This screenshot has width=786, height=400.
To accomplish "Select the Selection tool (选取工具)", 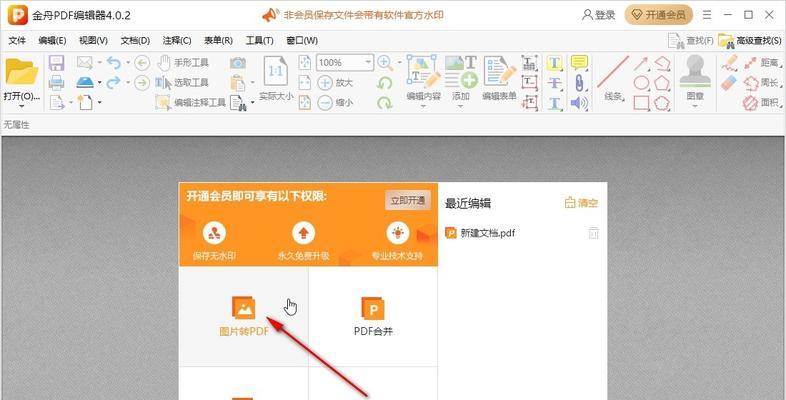I will (181, 83).
